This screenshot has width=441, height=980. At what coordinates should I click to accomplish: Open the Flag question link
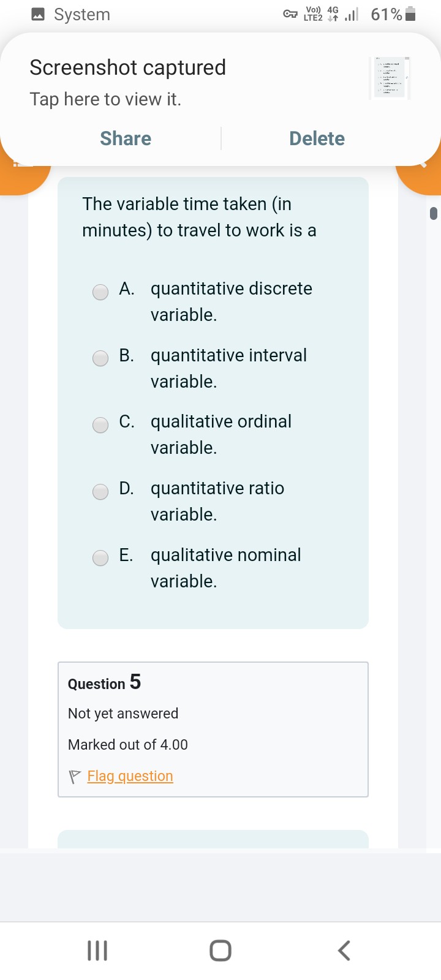click(130, 775)
